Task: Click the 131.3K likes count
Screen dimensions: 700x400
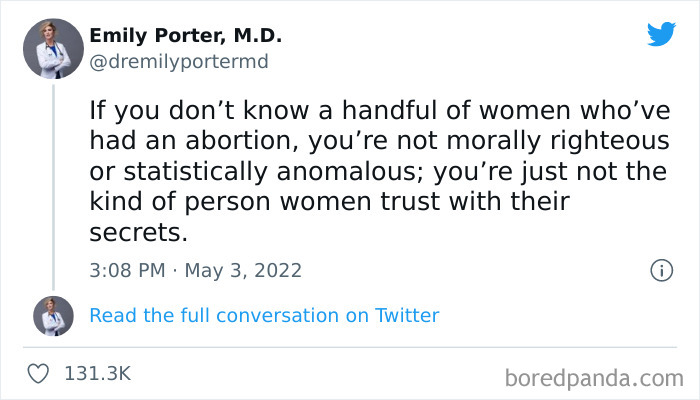Action: [x=97, y=373]
